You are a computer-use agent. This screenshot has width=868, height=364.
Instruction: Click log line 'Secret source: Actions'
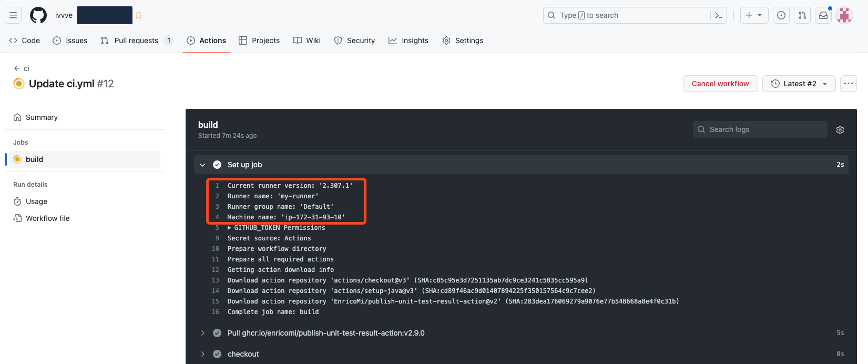[269, 238]
